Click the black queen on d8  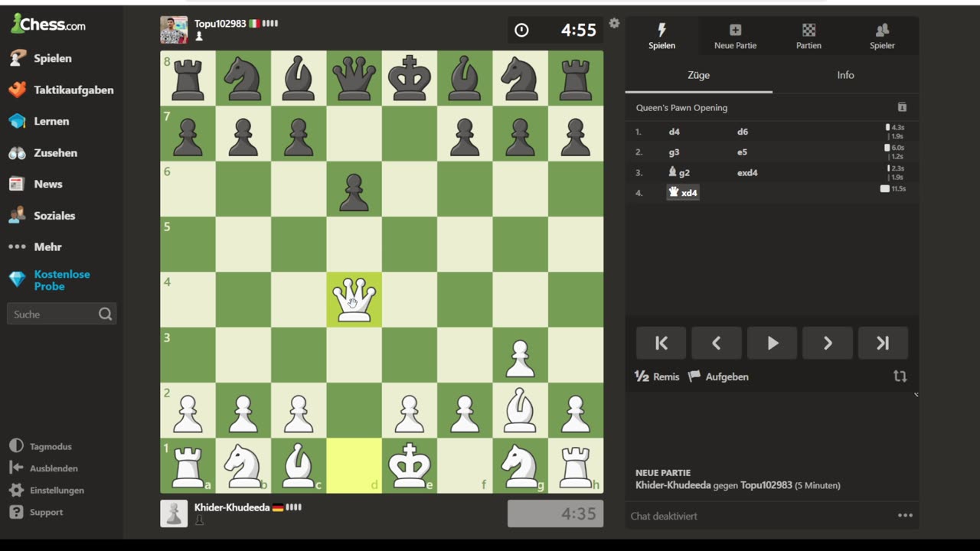tap(354, 78)
